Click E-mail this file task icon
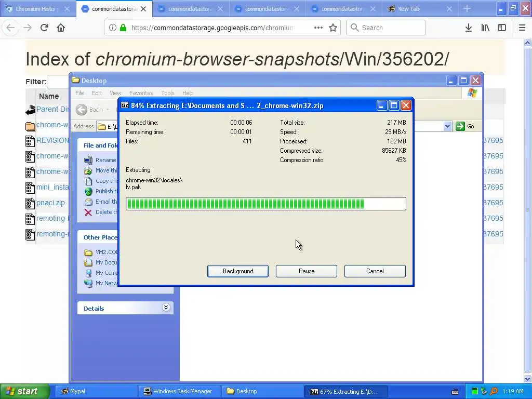This screenshot has width=532, height=399. (x=88, y=202)
